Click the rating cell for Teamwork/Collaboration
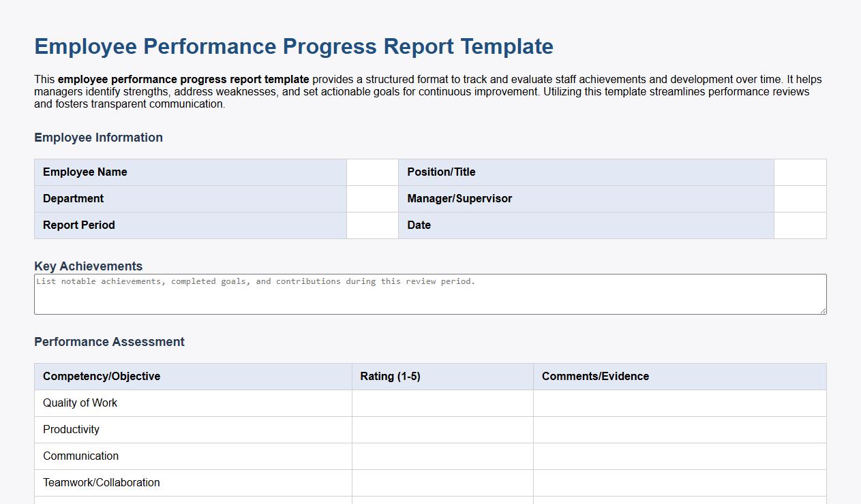This screenshot has width=861, height=504. pos(441,482)
